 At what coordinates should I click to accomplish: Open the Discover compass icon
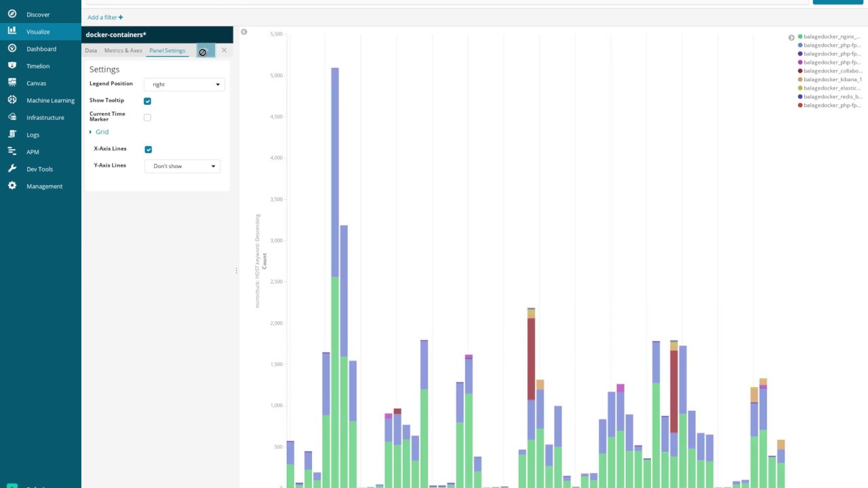(12, 14)
